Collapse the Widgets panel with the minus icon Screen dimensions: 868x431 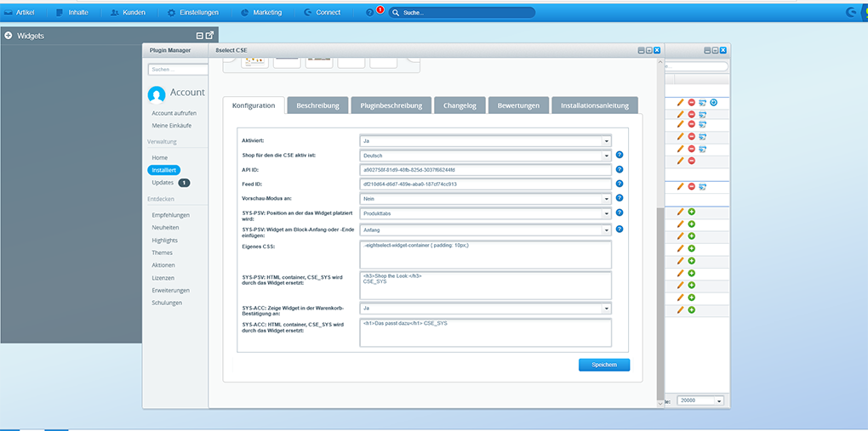click(x=200, y=36)
